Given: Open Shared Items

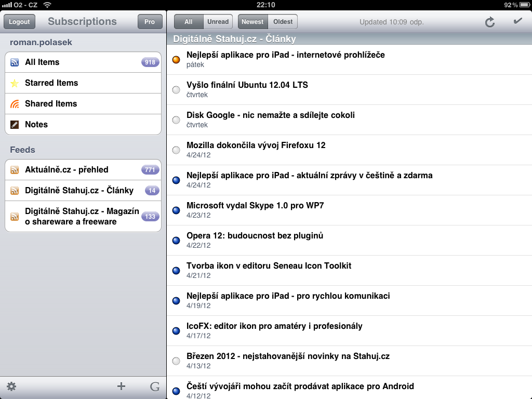Looking at the screenshot, I should pos(83,104).
